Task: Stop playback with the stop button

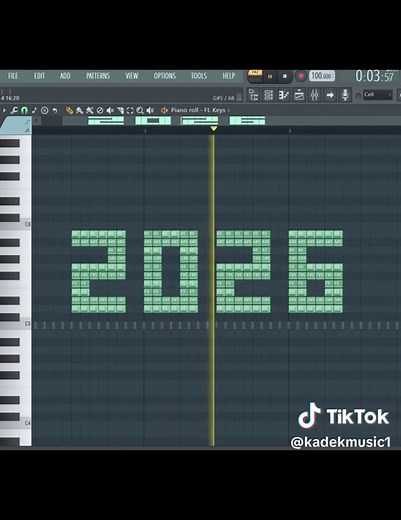Action: (285, 76)
